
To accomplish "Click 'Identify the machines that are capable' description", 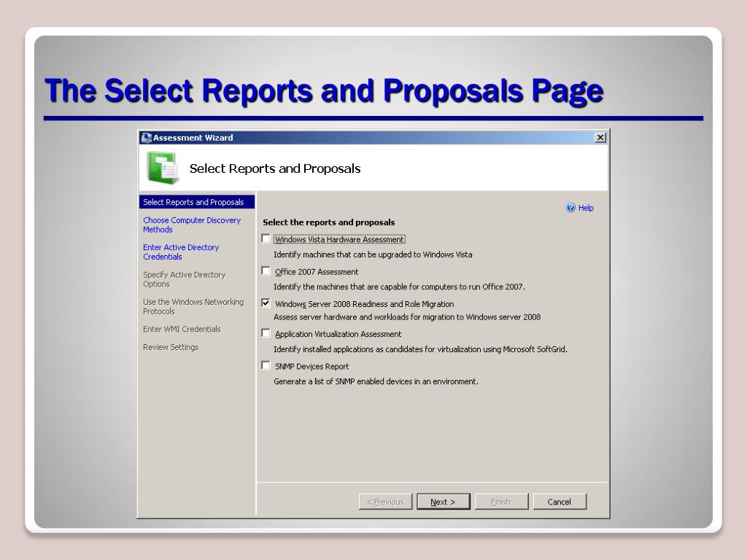I will [399, 287].
